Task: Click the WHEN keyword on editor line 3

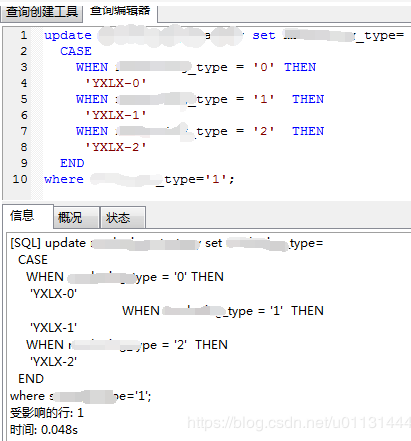Action: point(92,67)
